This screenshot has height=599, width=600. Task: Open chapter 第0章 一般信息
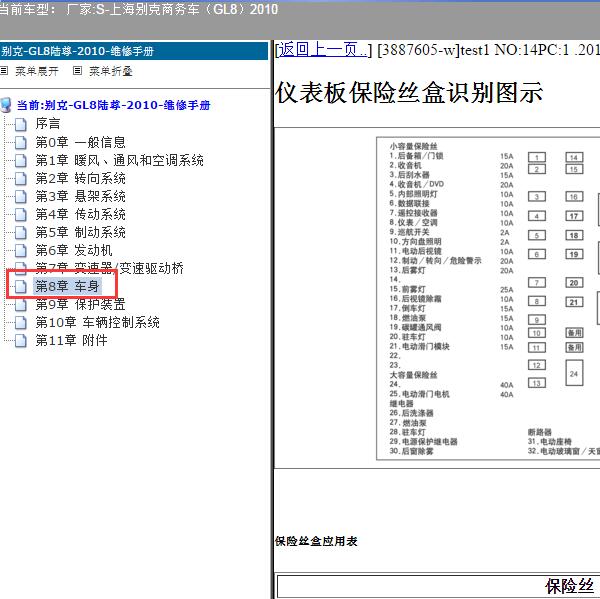[80, 142]
